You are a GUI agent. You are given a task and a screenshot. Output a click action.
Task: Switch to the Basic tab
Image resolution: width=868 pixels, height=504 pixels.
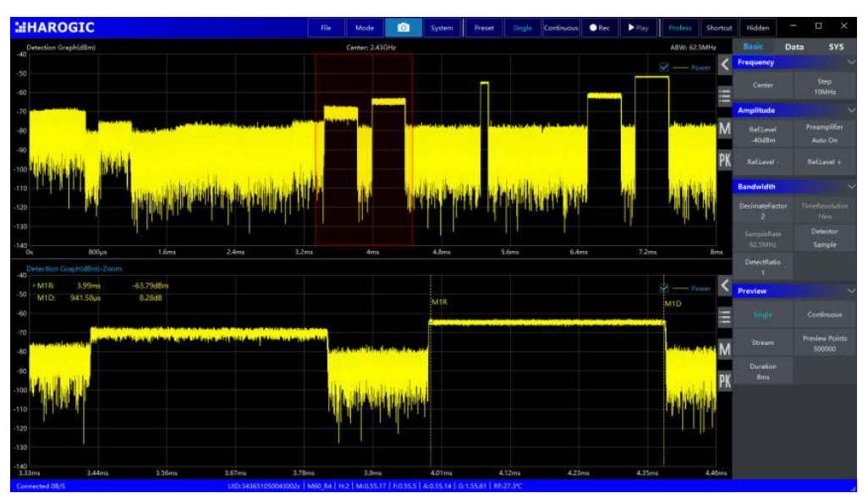(753, 47)
